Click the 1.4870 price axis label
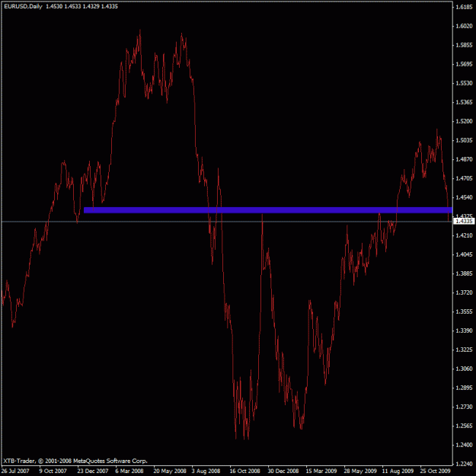The image size is (476, 476). [464, 159]
